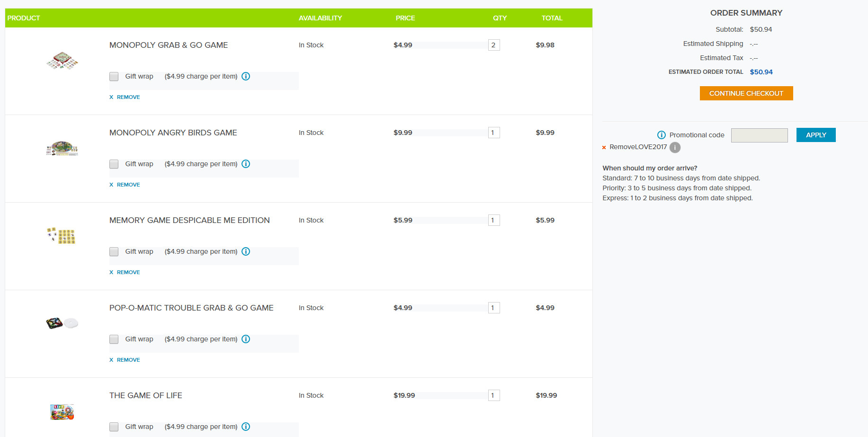Open Monopoly Grab & Go Game thumbnail
Screen dimensions: 868x437
pyautogui.click(x=62, y=61)
